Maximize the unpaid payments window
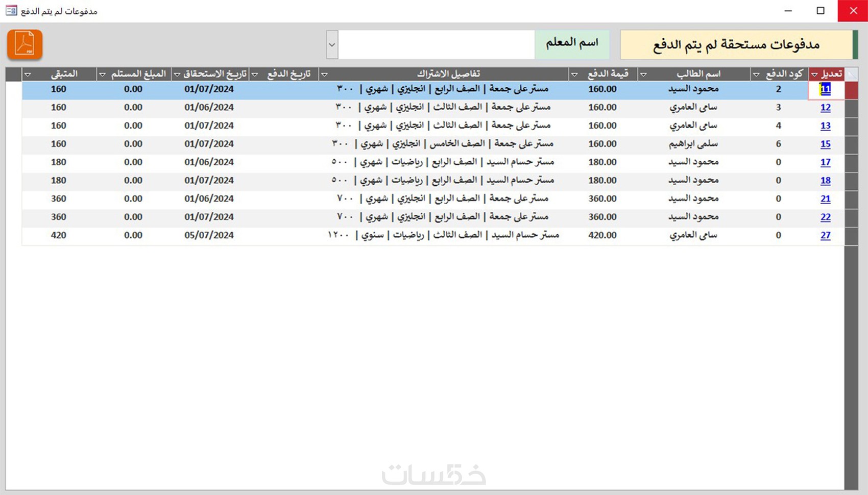This screenshot has height=495, width=868. point(821,11)
